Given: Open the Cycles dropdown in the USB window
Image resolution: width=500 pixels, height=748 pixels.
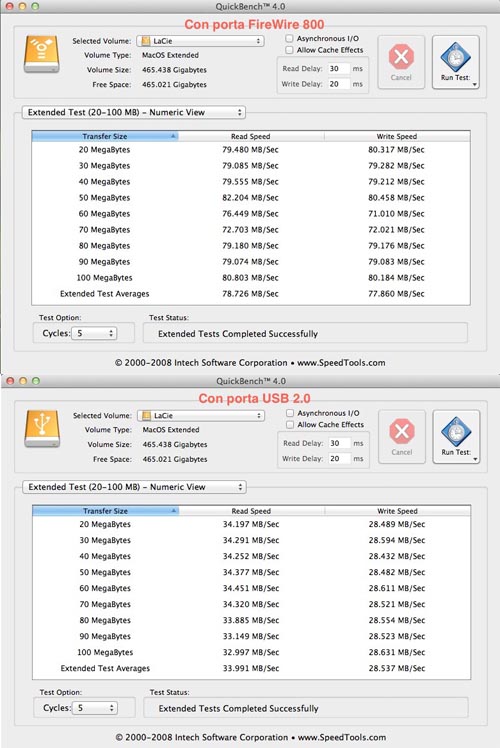Looking at the screenshot, I should (x=94, y=708).
